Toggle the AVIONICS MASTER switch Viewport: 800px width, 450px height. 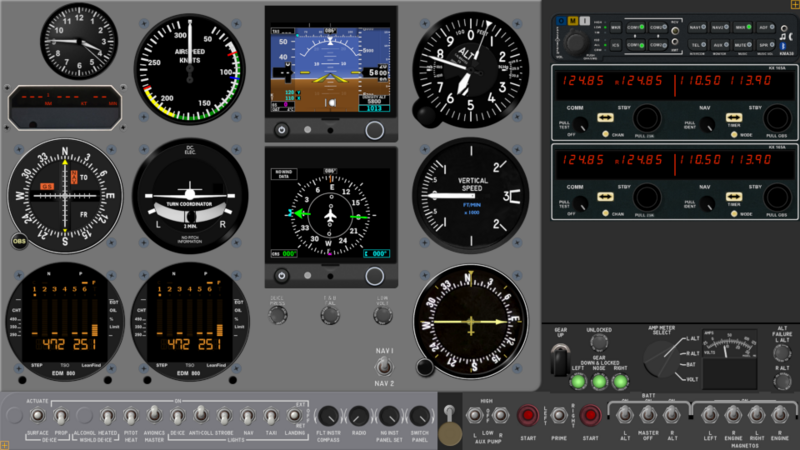click(x=154, y=414)
